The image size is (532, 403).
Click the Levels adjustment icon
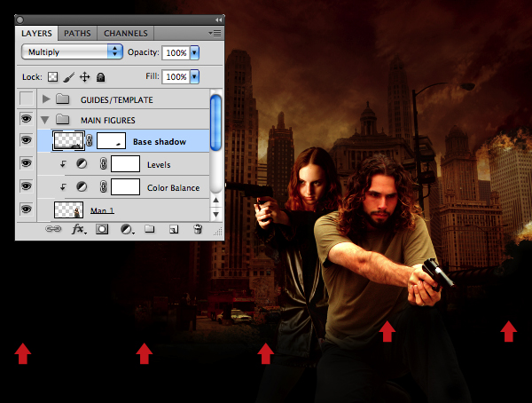click(82, 164)
